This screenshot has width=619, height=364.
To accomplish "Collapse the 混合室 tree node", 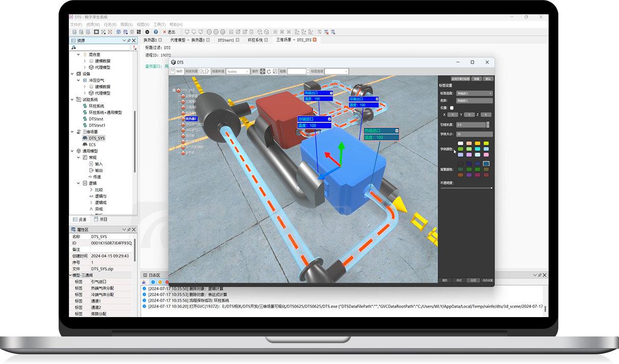I will point(79,54).
